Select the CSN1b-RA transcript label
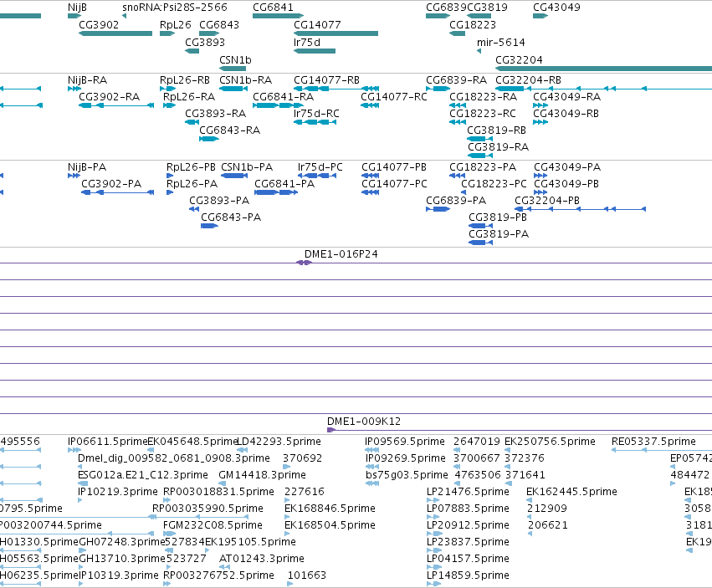 (x=246, y=80)
